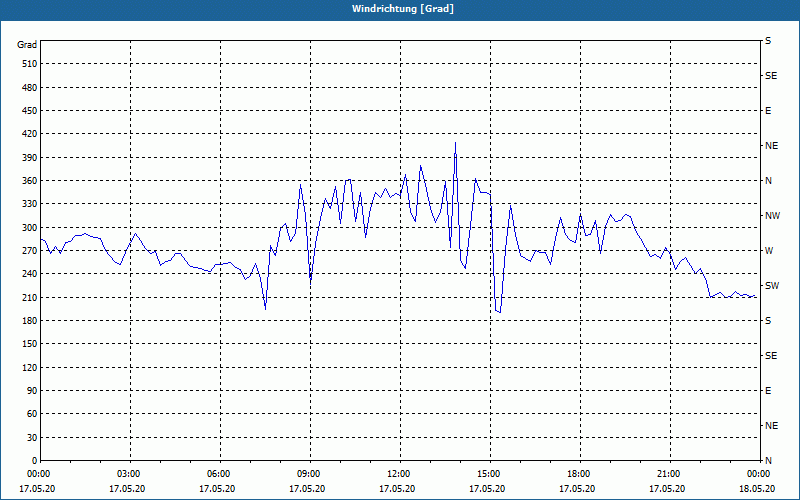Screen dimensions: 800x500
Task: Click the 'Grad' unit label on left axis
Action: tap(27, 45)
